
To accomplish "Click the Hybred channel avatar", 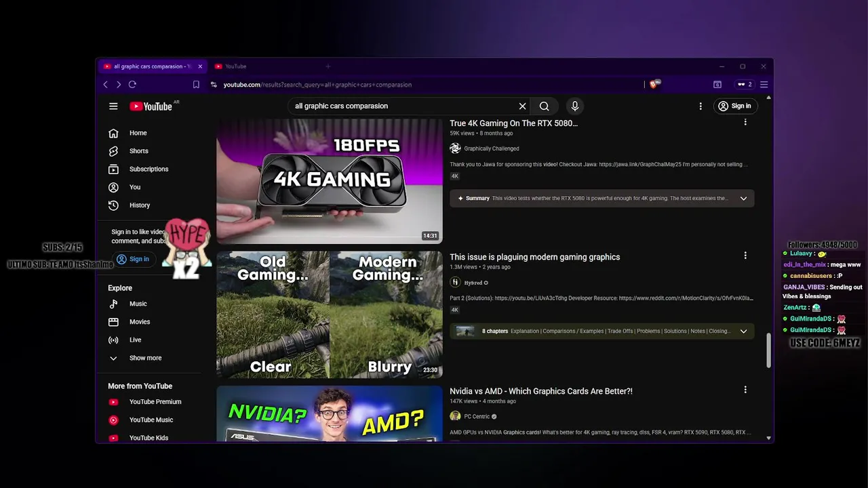I will click(x=455, y=283).
